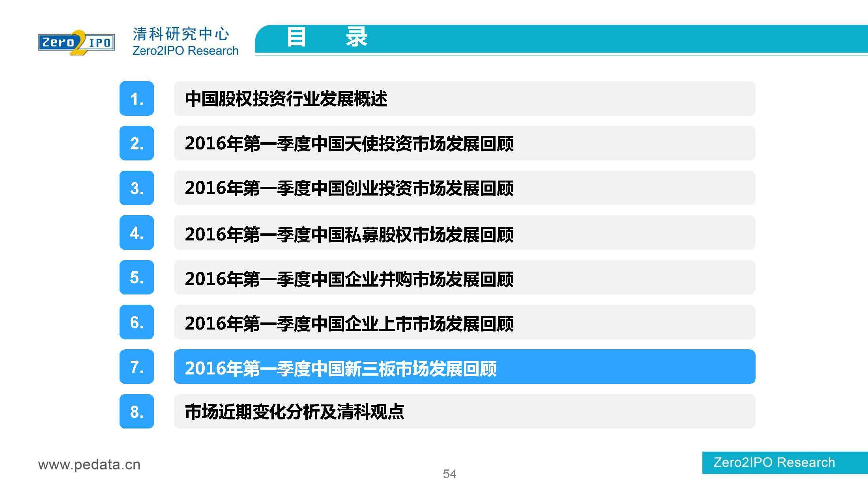Click the 目录 title banner
The width and height of the screenshot is (868, 488).
327,38
